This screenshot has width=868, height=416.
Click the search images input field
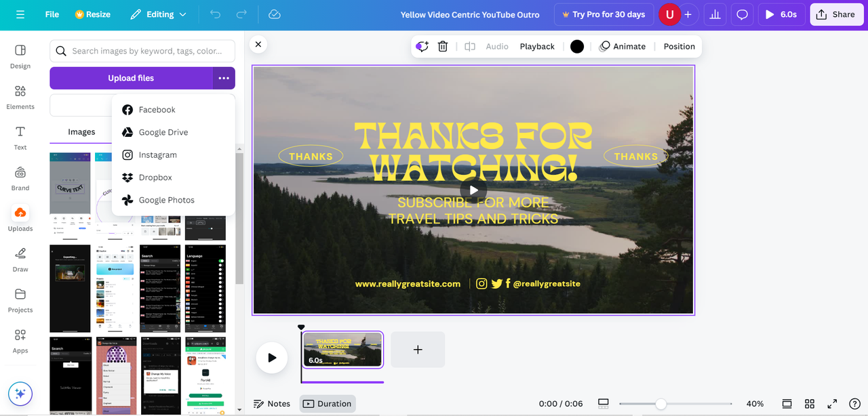click(x=142, y=51)
